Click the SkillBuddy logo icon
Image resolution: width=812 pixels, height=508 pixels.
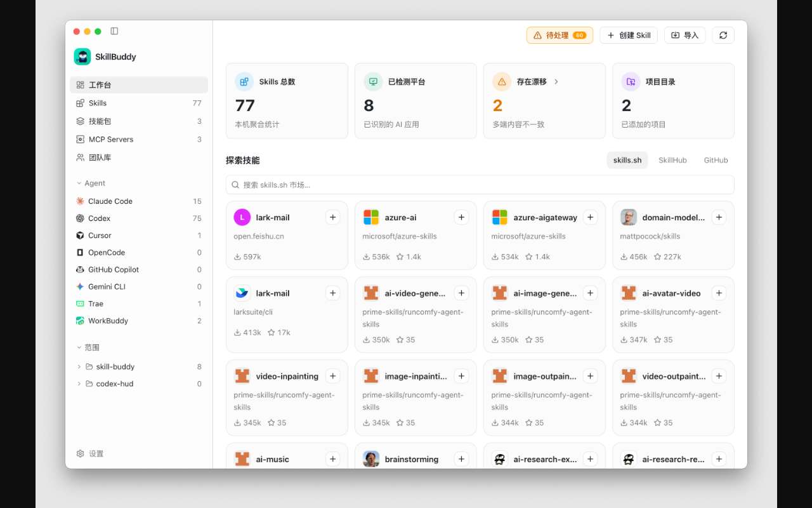[x=82, y=57]
